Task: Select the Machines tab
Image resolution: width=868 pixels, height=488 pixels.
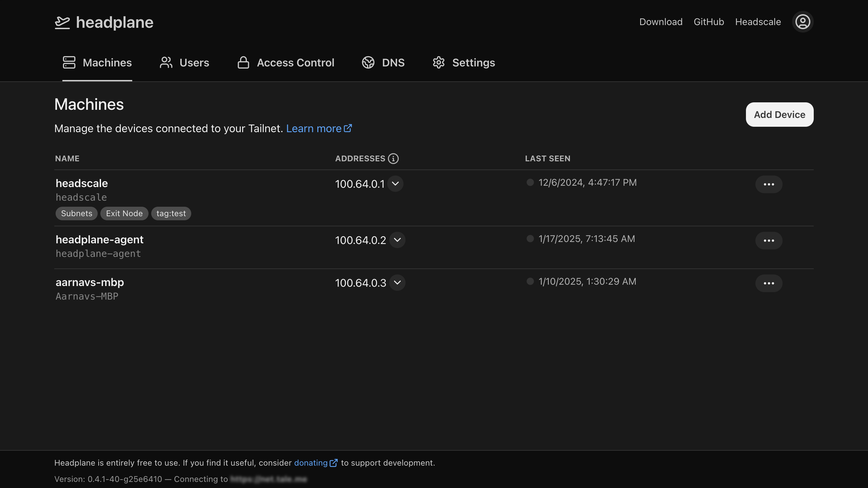Action: (97, 63)
